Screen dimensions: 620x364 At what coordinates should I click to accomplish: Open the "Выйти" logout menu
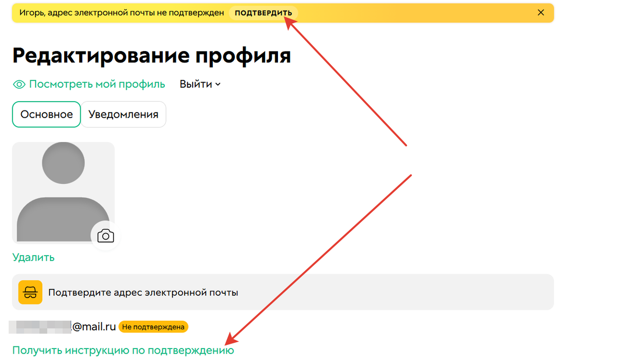coord(196,84)
